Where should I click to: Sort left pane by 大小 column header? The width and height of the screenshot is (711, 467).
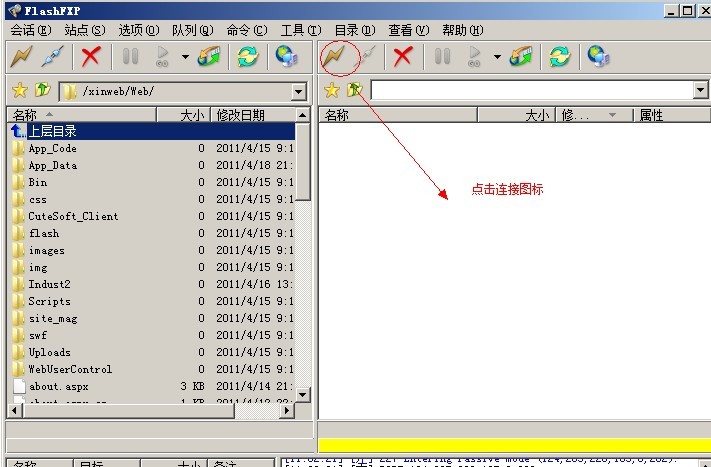coord(184,115)
